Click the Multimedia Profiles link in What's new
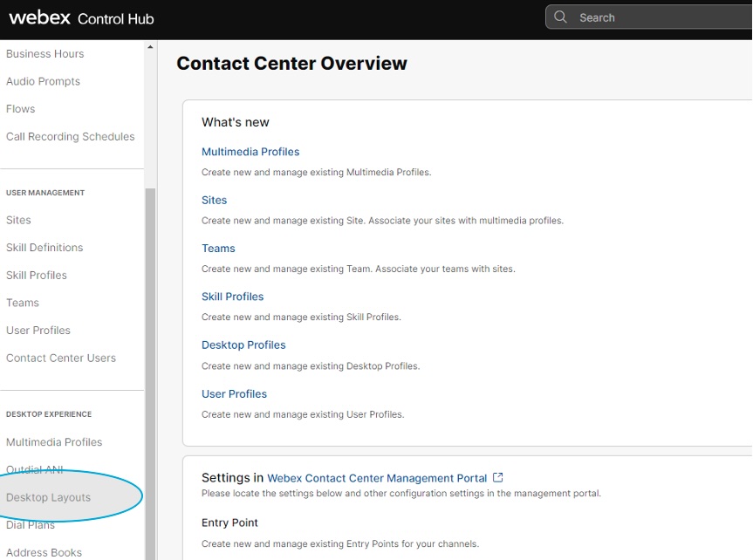This screenshot has width=753, height=560. (x=250, y=152)
